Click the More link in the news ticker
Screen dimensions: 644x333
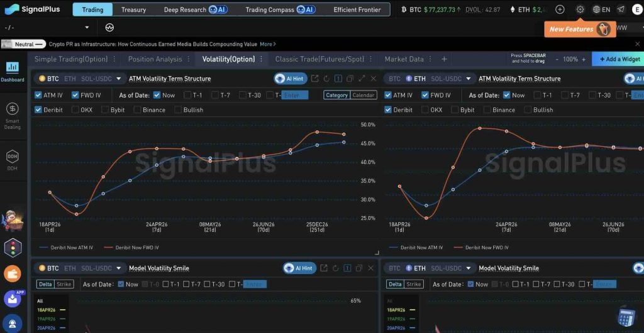[268, 44]
